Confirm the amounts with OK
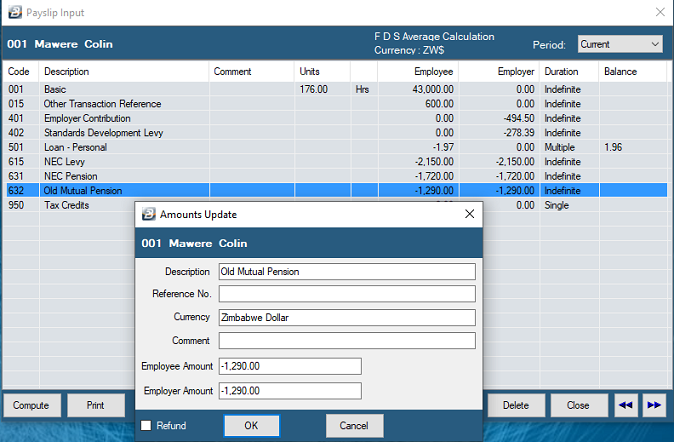Viewport: 674px width, 442px height. tap(251, 426)
